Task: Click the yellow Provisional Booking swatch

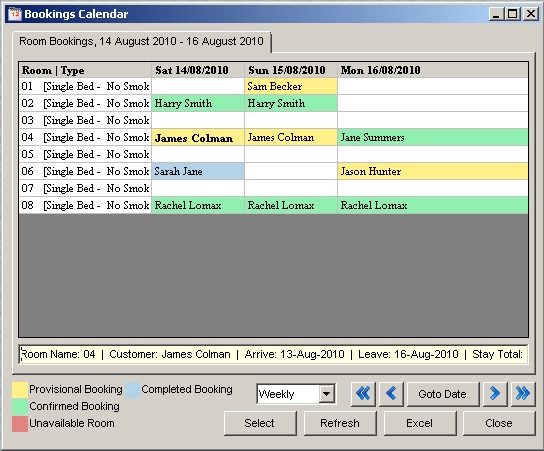Action: pyautogui.click(x=20, y=390)
